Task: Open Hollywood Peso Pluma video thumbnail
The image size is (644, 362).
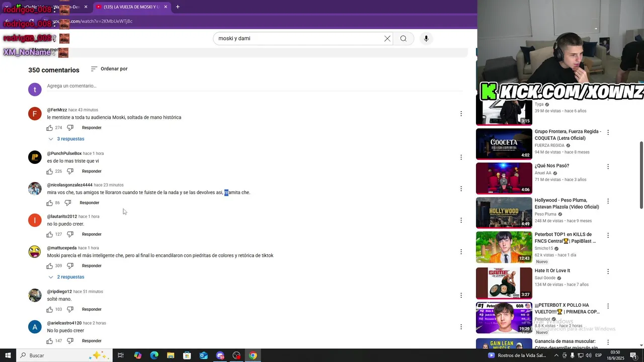Action: [504, 213]
